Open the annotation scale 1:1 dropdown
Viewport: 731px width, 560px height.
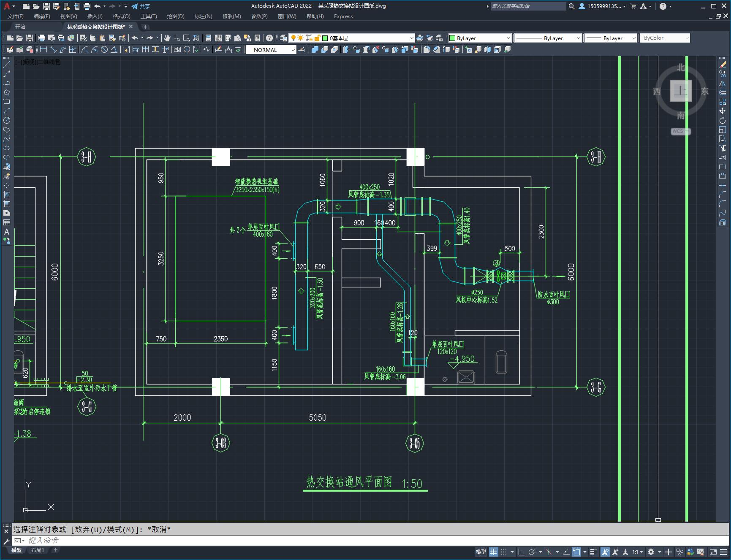point(637,552)
